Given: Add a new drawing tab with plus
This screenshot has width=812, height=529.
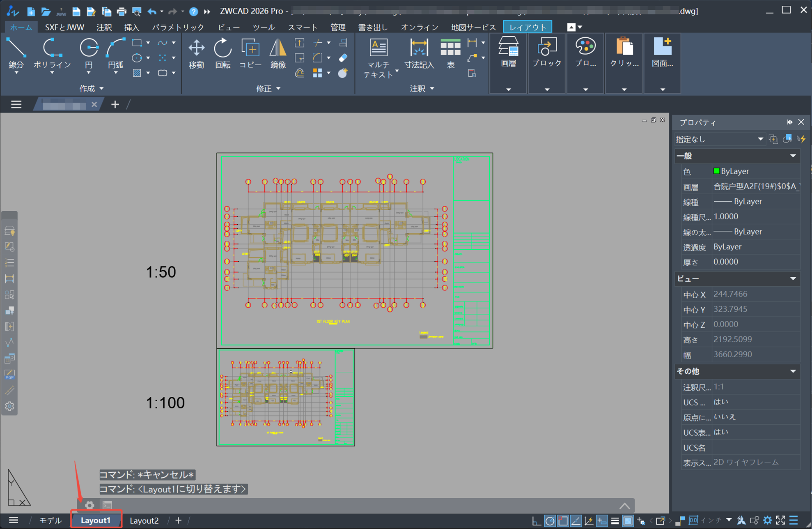Looking at the screenshot, I should (115, 105).
